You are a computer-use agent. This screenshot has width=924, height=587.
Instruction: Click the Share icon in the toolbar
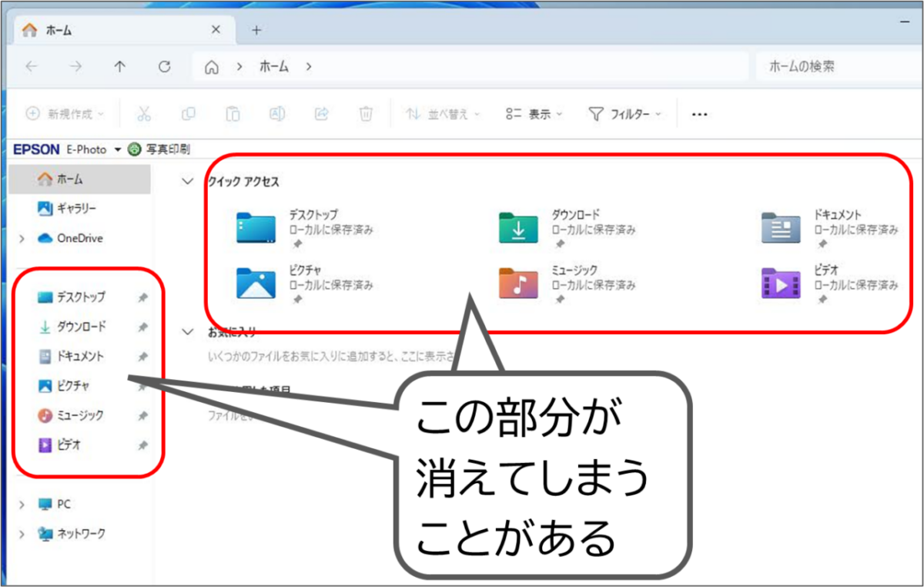321,113
